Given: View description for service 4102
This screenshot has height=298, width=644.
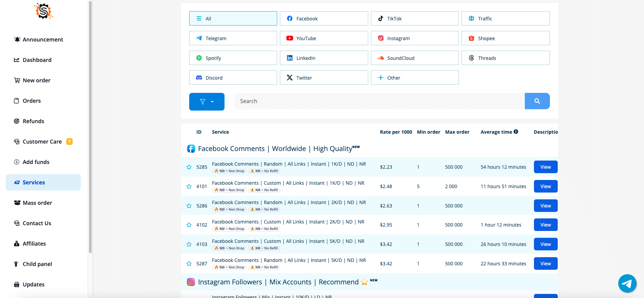Looking at the screenshot, I should pyautogui.click(x=545, y=225).
